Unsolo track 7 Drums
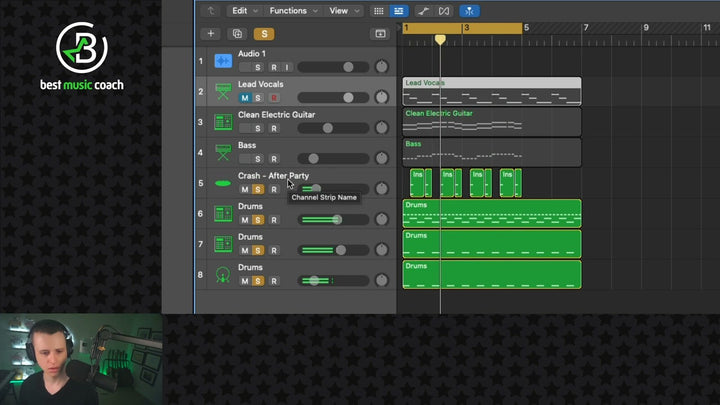Image resolution: width=720 pixels, height=405 pixels. 258,250
